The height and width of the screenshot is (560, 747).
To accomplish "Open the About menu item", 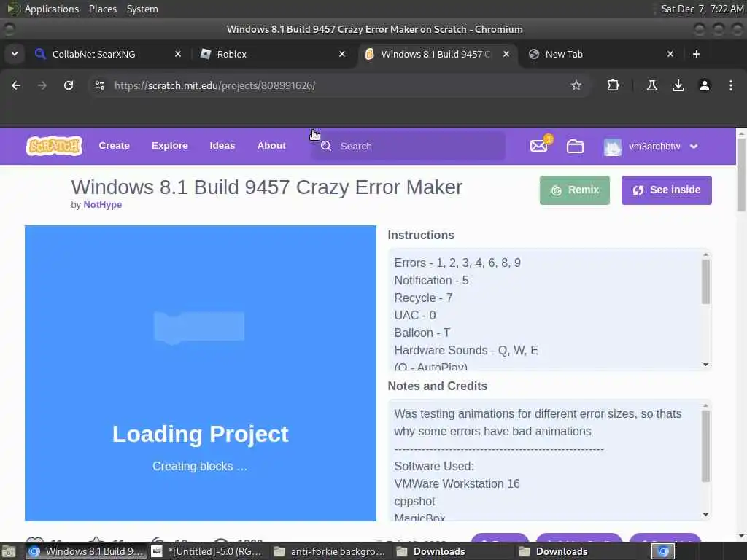I will coord(271,146).
